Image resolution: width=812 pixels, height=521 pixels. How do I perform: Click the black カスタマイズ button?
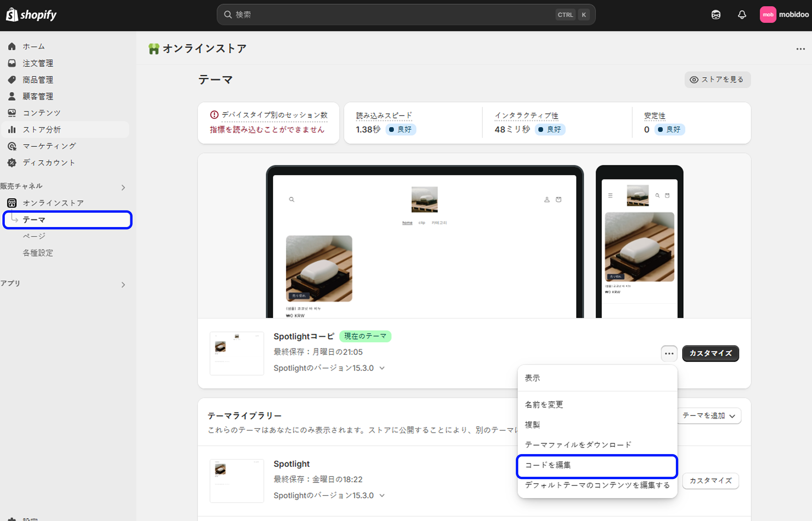pos(710,353)
